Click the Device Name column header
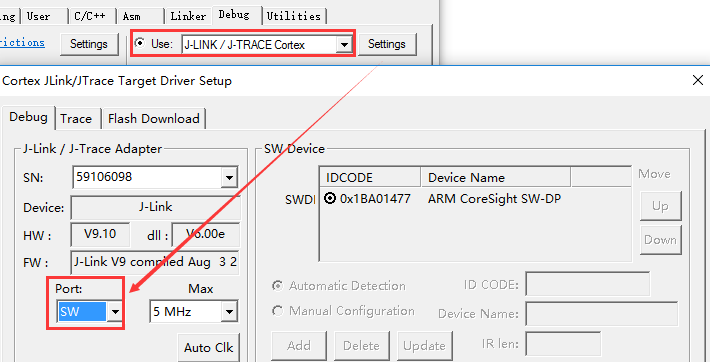This screenshot has width=710, height=362. coord(495,177)
